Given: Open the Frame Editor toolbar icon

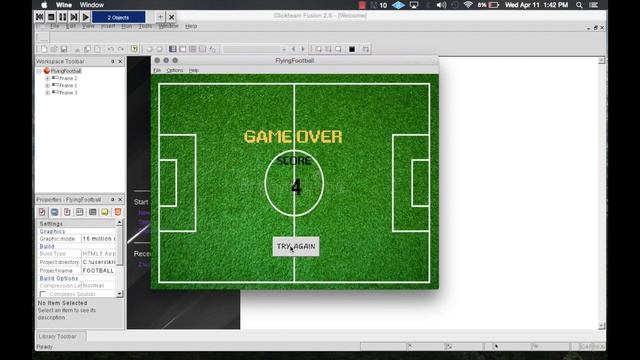Looking at the screenshot, I should point(183,49).
